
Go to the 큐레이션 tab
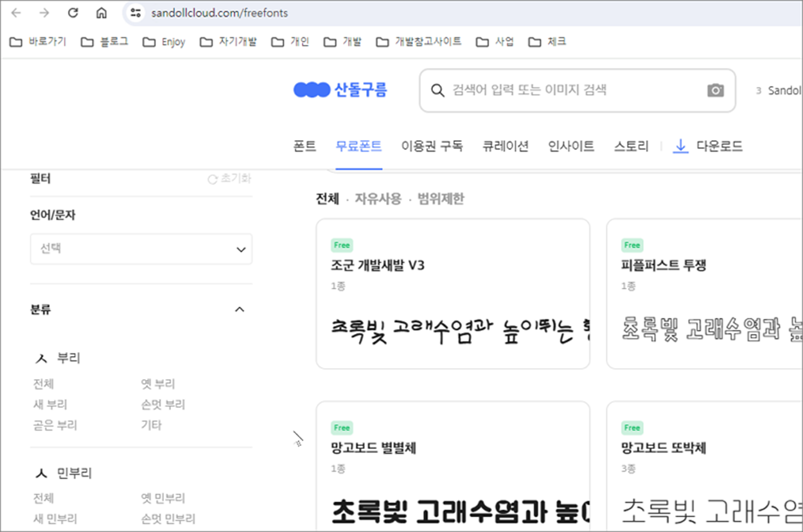point(506,146)
